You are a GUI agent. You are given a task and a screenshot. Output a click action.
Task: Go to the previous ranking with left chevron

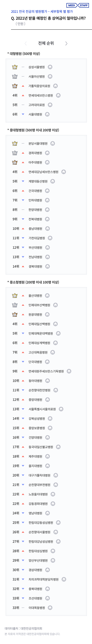[x=26, y=43]
